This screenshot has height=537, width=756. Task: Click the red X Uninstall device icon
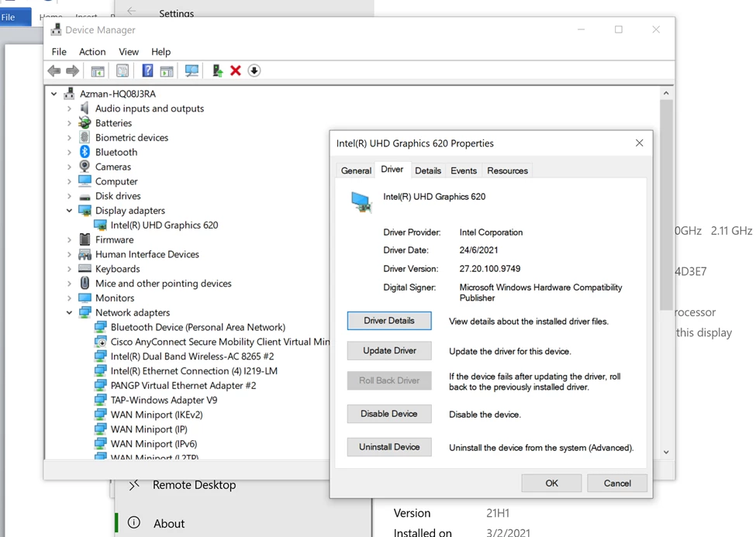tap(235, 71)
